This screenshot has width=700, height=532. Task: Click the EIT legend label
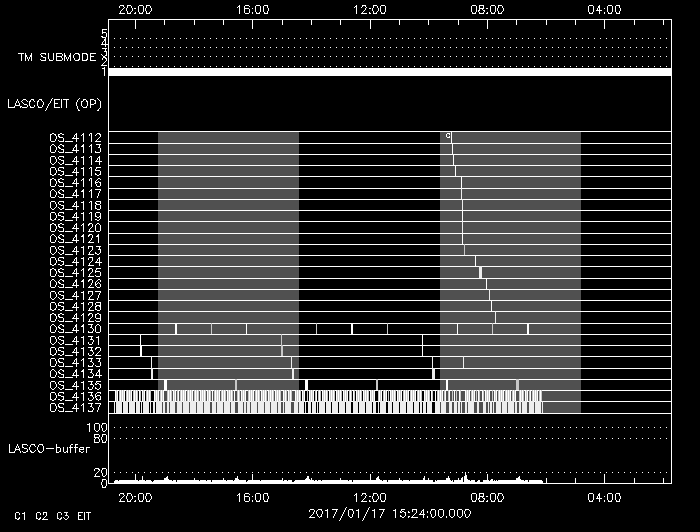[x=84, y=516]
